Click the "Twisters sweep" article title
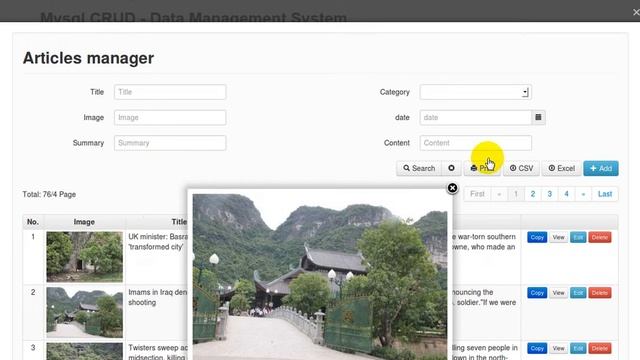The height and width of the screenshot is (360, 640). [158, 352]
